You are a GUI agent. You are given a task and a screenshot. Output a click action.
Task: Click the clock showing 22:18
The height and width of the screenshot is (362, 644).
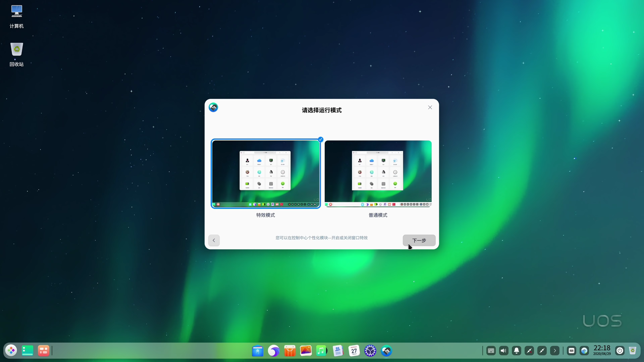602,350
